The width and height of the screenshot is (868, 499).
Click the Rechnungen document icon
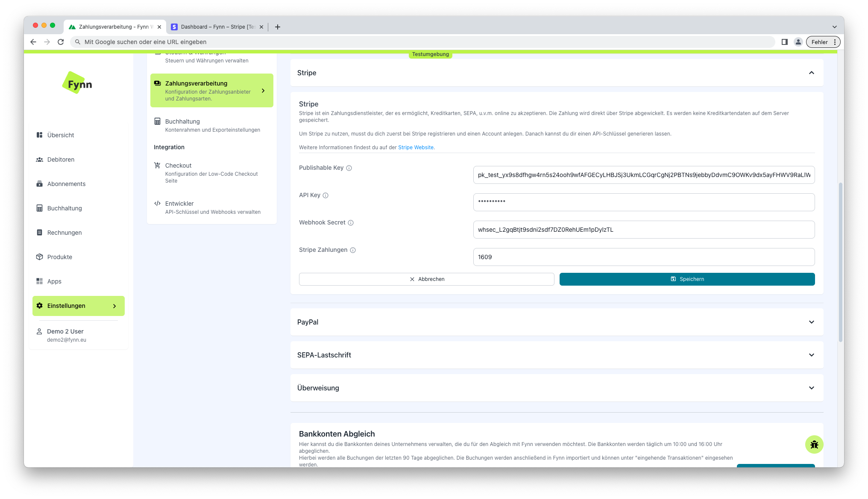tap(39, 233)
